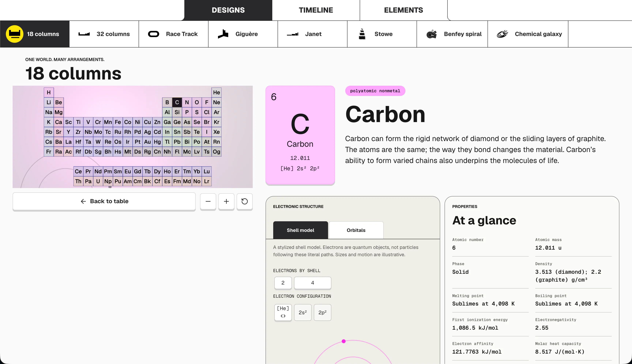The width and height of the screenshot is (632, 364).
Task: Click the pink electron on the shell orbit
Action: click(344, 341)
